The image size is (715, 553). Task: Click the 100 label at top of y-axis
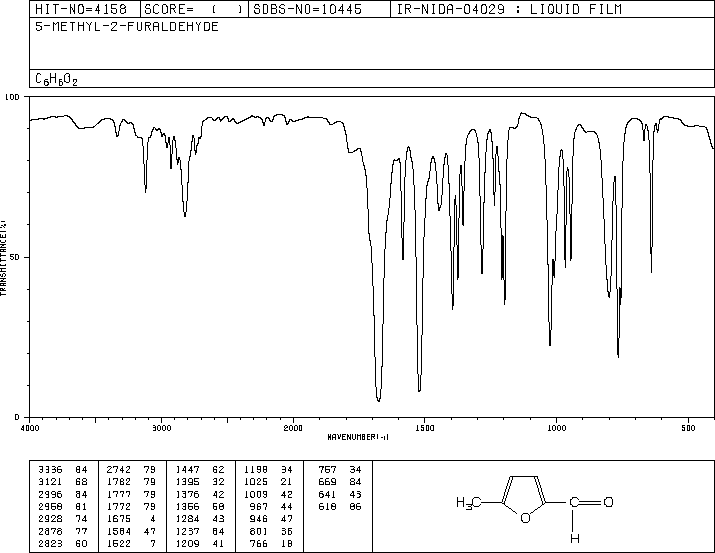[x=12, y=97]
